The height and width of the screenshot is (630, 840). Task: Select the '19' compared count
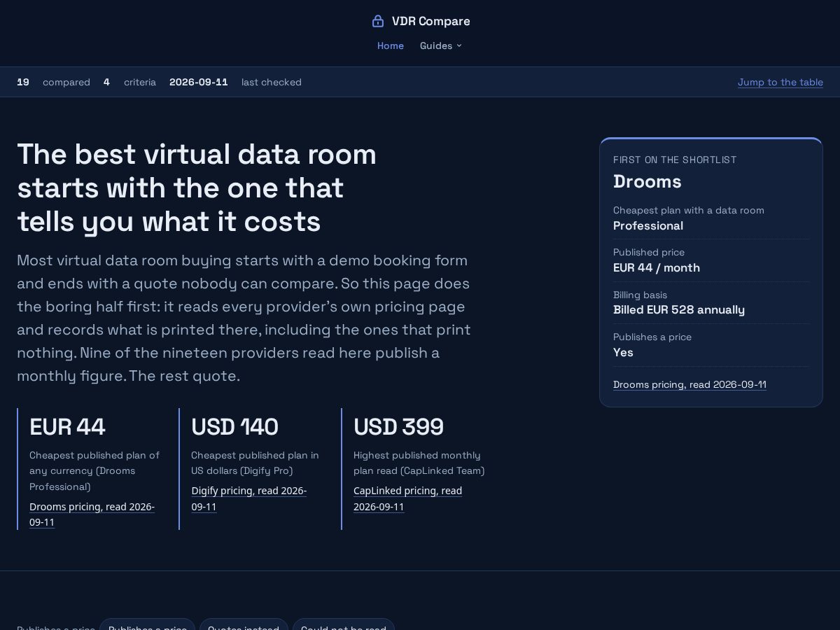coord(23,82)
